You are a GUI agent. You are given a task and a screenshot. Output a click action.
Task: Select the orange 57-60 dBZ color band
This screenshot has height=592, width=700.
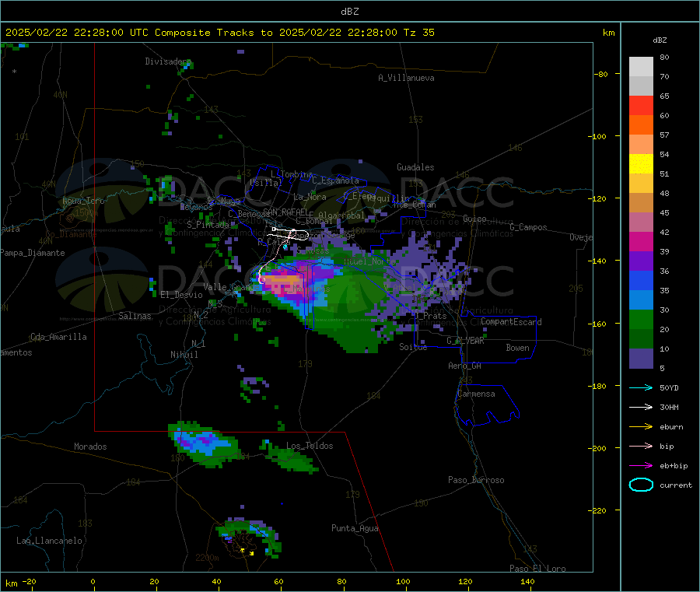click(x=641, y=125)
